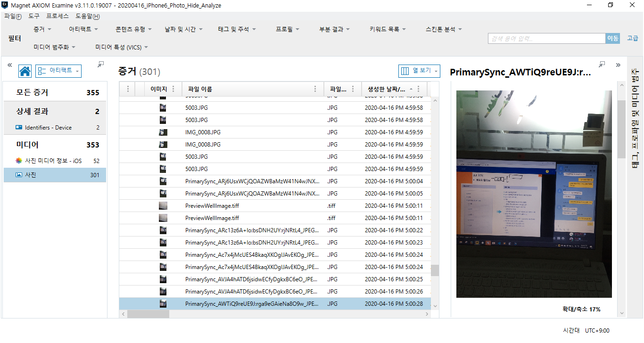644x343 pixels.
Task: Open the 프로필 filter dropdown
Action: (288, 29)
